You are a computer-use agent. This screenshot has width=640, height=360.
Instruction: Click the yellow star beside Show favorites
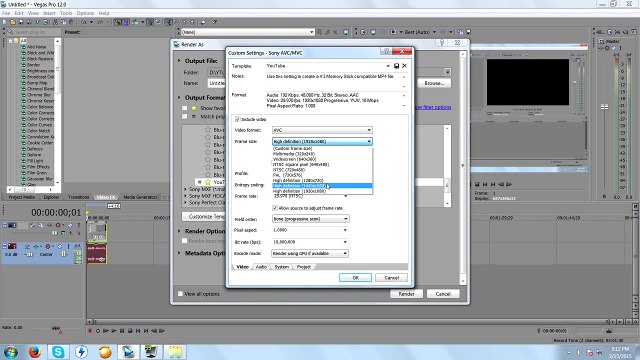[194, 108]
